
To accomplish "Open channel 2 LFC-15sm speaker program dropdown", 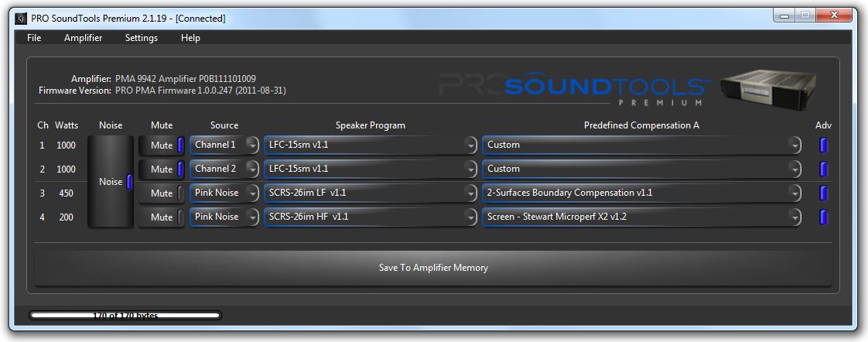I will point(371,169).
